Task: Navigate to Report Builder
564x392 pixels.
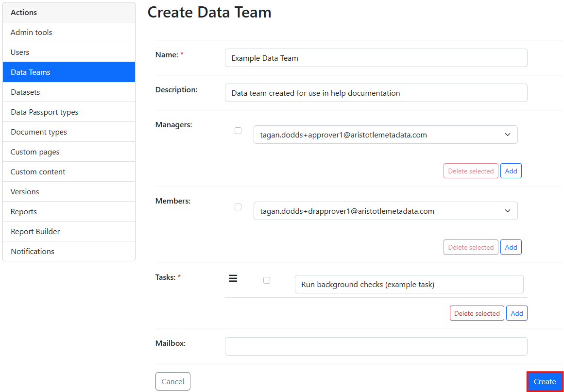Action: coord(69,232)
